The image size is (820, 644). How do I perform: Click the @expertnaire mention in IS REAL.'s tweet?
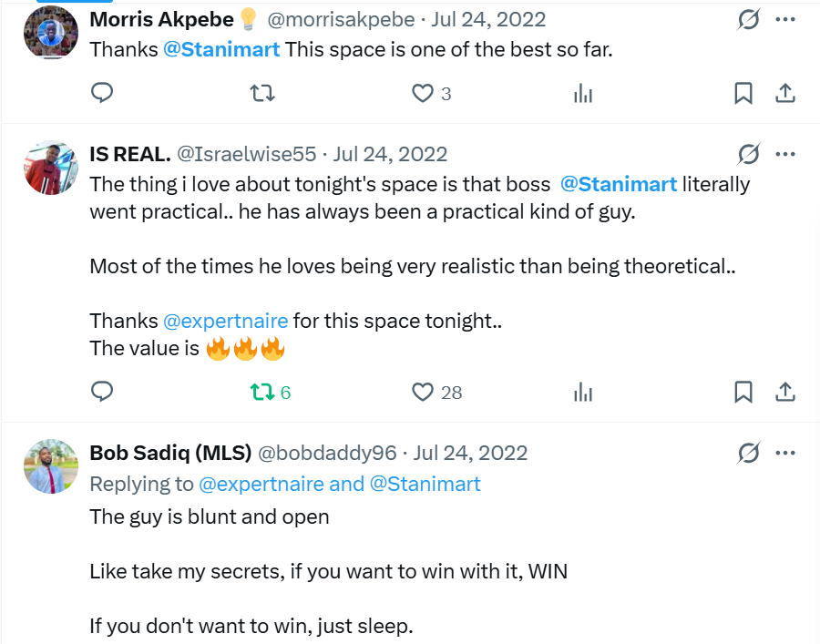pyautogui.click(x=227, y=321)
